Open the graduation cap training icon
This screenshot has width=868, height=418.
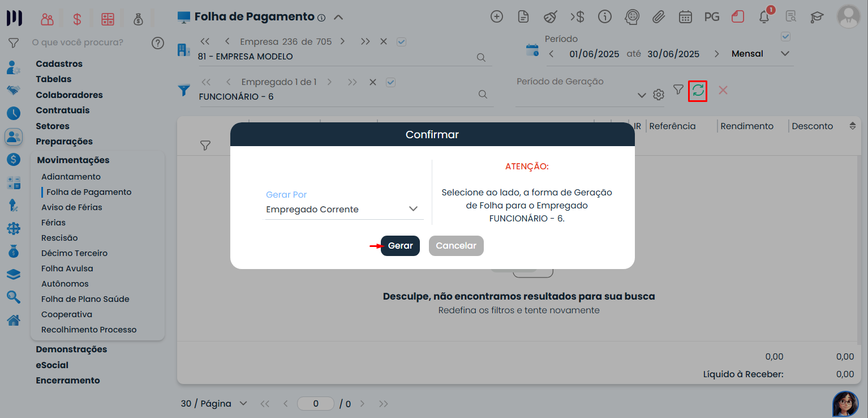click(817, 17)
